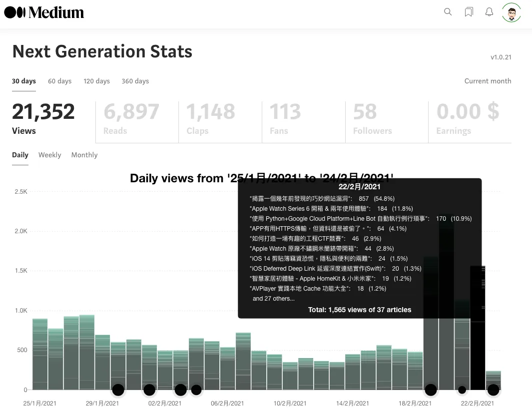Screen dimensions: 532x408
Task: Show the Earnings stat chart
Action: pos(468,119)
